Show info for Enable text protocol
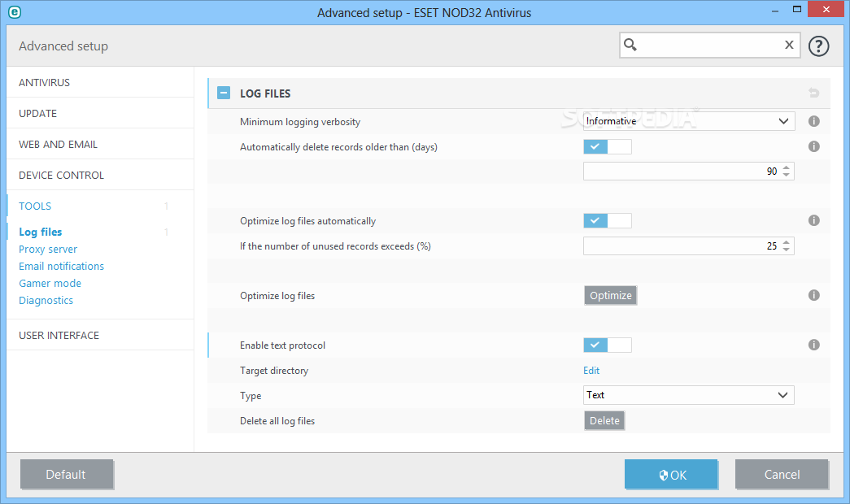 [x=813, y=345]
